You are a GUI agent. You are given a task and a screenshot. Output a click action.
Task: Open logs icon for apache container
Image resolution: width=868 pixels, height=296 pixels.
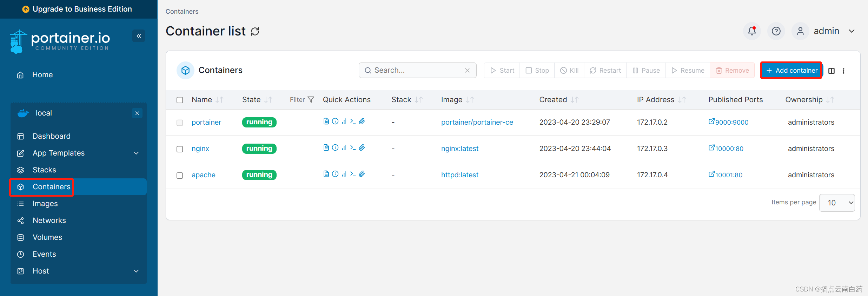pos(326,174)
